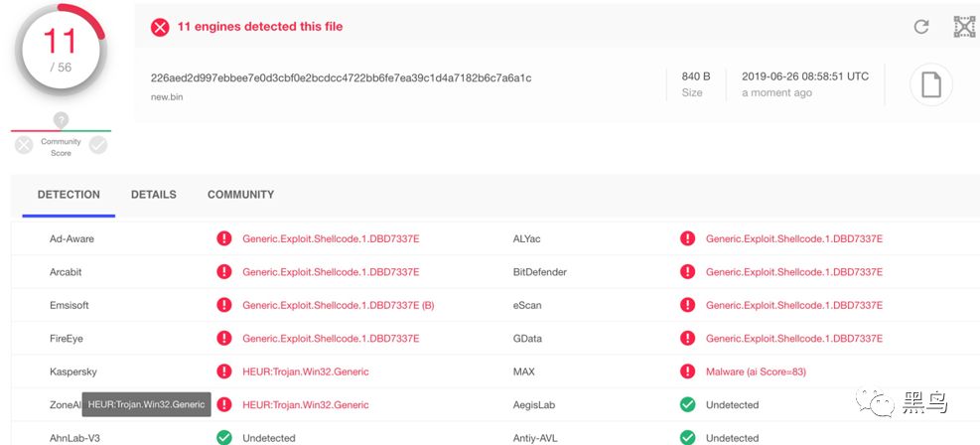Click the AegisLab green undetected checkmark

[687, 404]
